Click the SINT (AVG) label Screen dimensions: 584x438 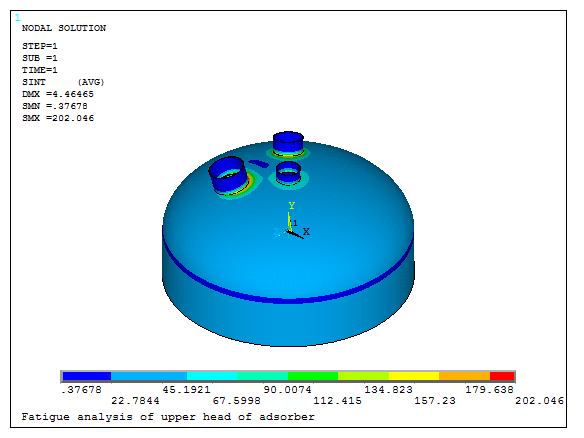pos(63,82)
